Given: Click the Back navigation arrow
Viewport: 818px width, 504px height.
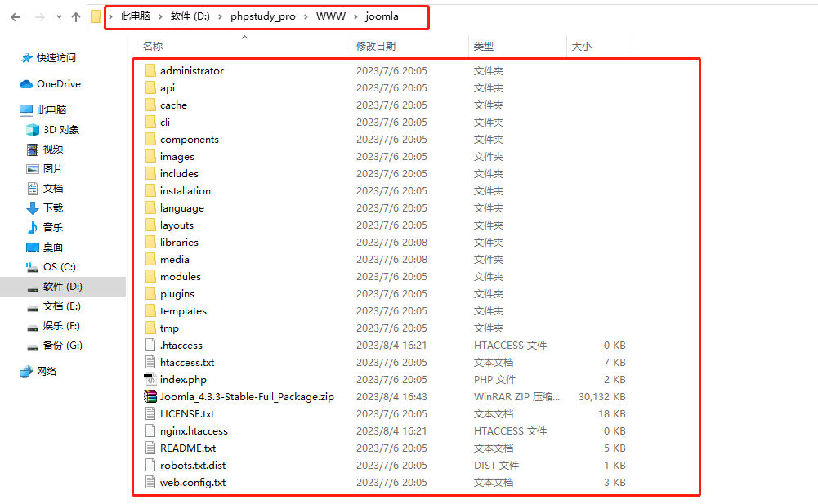Looking at the screenshot, I should tap(16, 16).
